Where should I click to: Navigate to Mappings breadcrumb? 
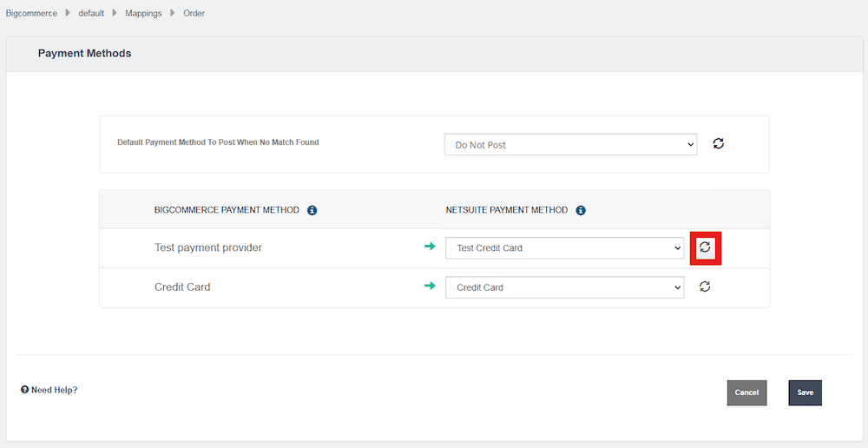(x=143, y=13)
